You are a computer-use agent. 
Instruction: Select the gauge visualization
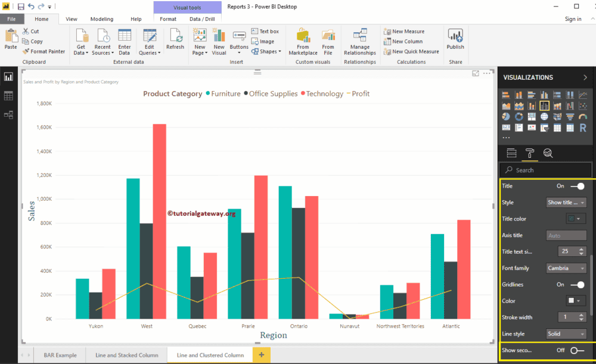(583, 117)
